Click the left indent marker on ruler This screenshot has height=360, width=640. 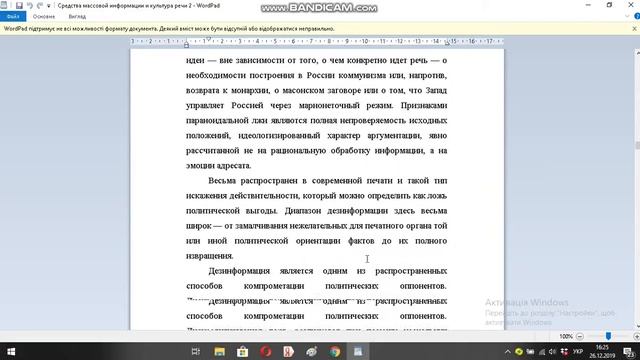[x=186, y=44]
